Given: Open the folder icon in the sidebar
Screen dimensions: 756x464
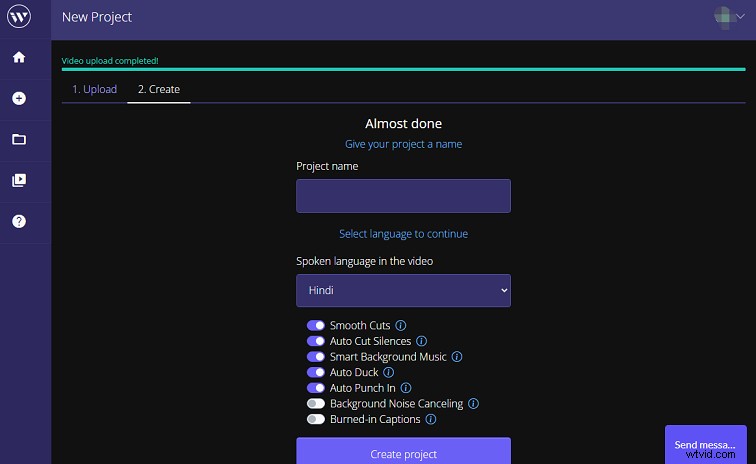Looking at the screenshot, I should click(x=19, y=139).
